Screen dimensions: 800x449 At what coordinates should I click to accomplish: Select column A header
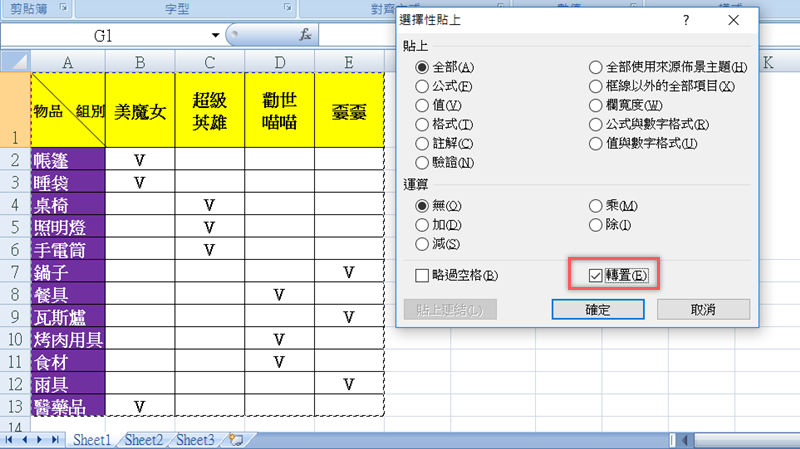(x=68, y=62)
